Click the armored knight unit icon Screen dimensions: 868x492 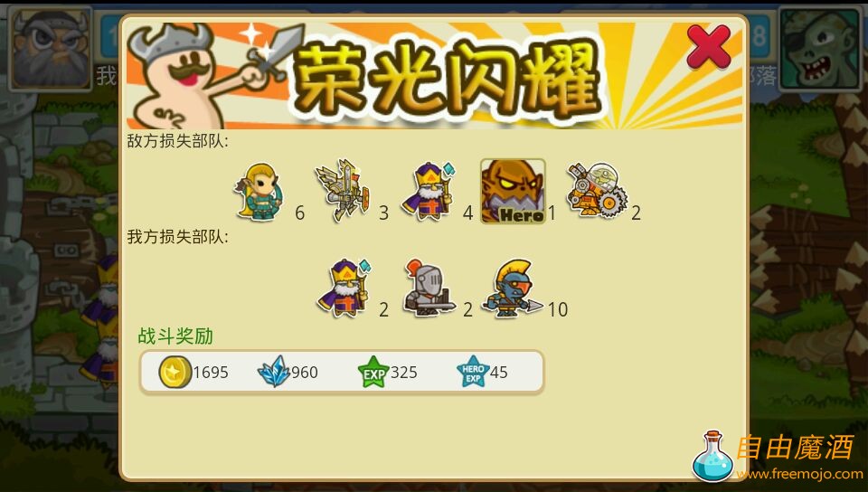point(429,288)
